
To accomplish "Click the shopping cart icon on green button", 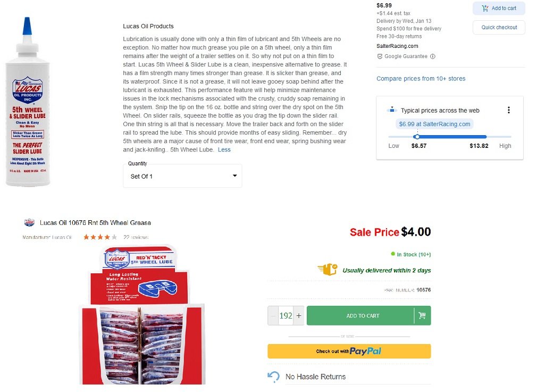I will (x=422, y=315).
